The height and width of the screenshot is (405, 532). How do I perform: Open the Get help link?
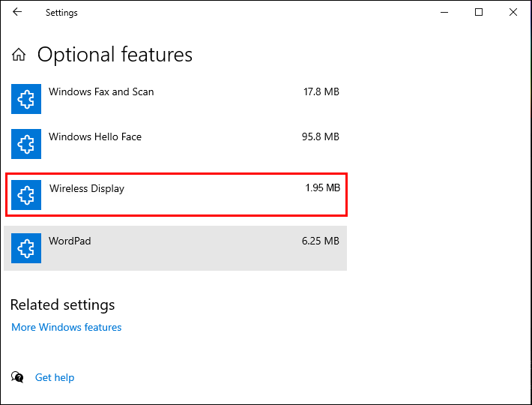click(55, 377)
